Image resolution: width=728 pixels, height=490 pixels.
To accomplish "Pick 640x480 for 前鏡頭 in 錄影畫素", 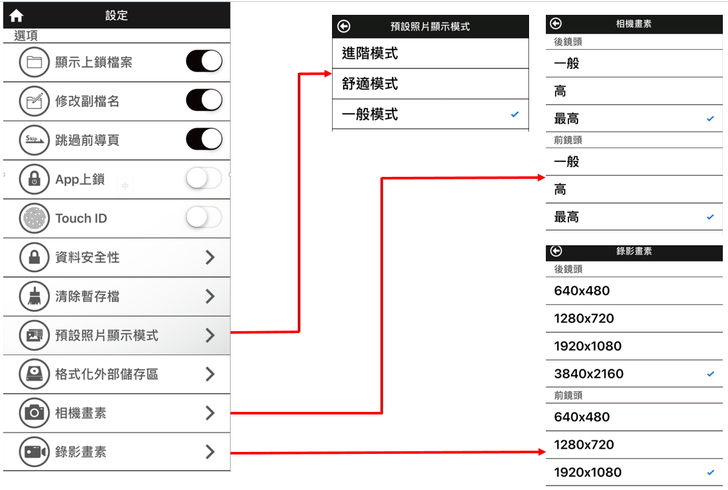I will [x=634, y=417].
